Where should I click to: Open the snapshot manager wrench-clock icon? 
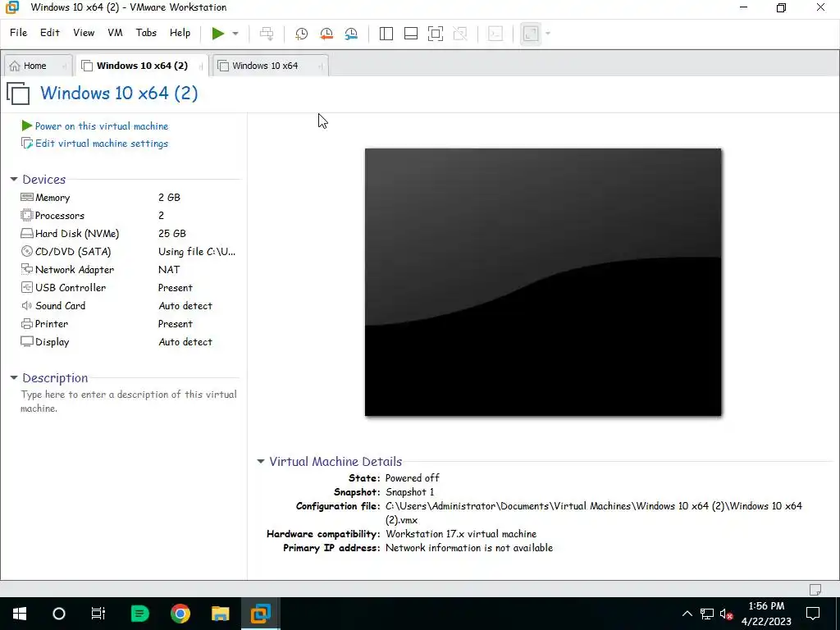(351, 33)
